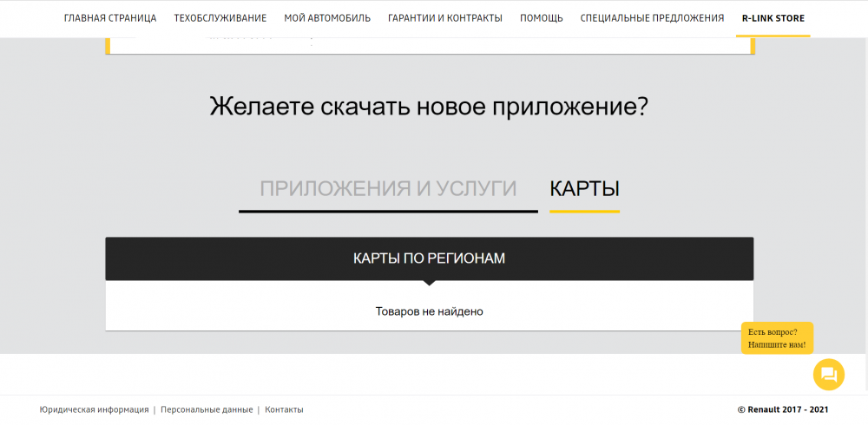This screenshot has width=868, height=425.
Task: Select the R-LINK STORE menu item
Action: [773, 18]
